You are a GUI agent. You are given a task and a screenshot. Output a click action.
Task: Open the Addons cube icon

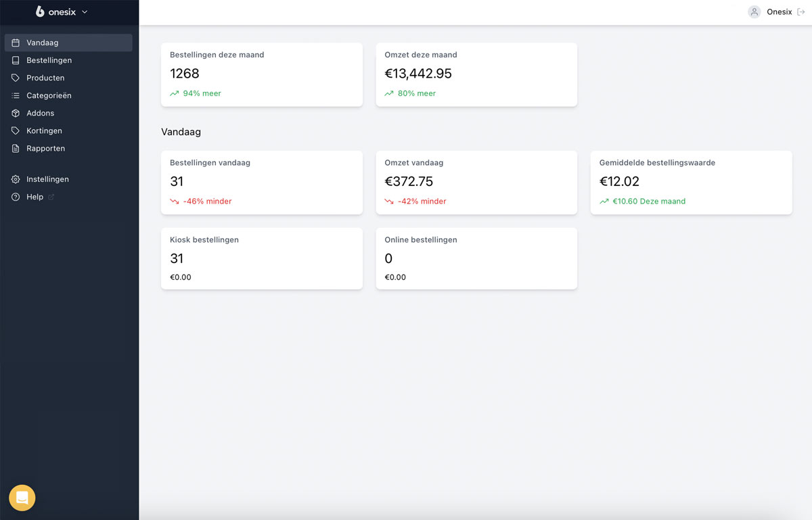pos(16,113)
